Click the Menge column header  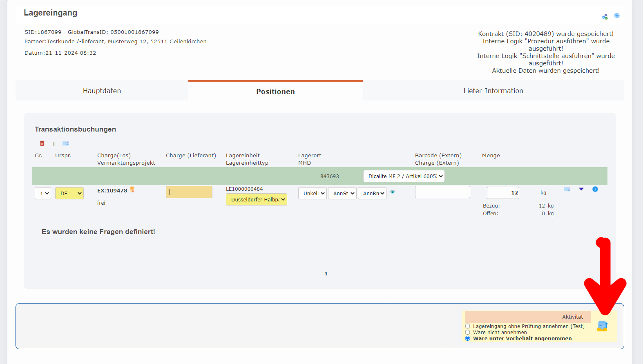click(x=491, y=155)
